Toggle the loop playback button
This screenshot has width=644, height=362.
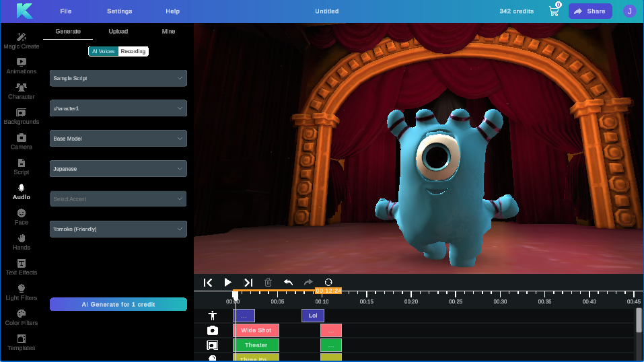click(328, 283)
